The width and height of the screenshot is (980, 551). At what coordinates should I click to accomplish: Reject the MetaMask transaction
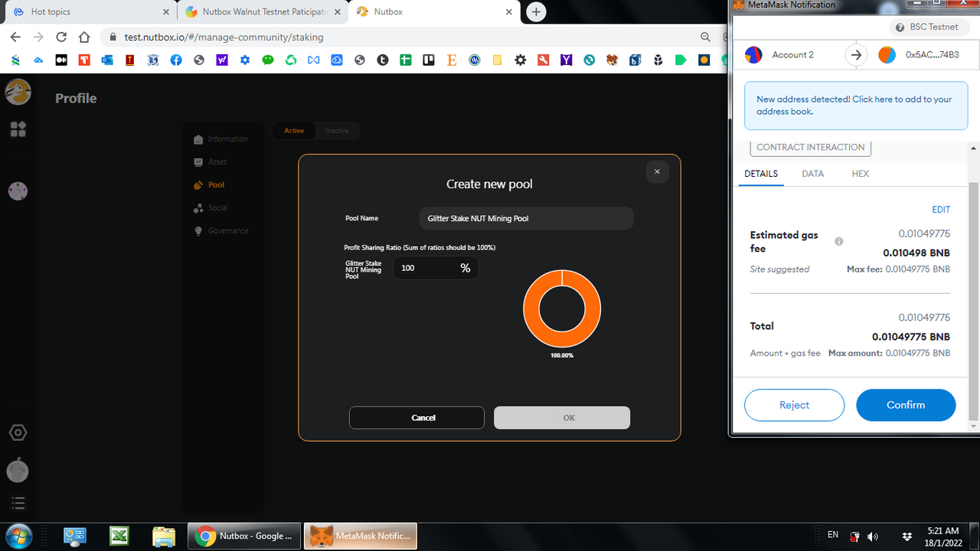(794, 405)
